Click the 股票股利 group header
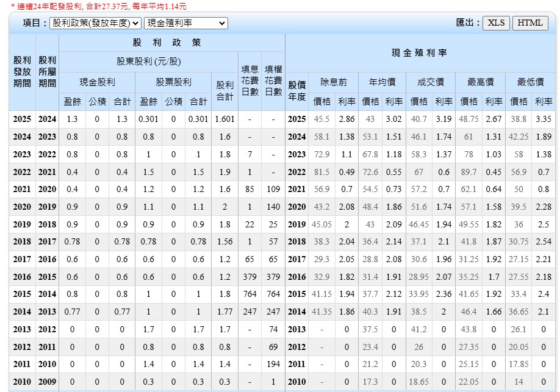 tap(173, 82)
